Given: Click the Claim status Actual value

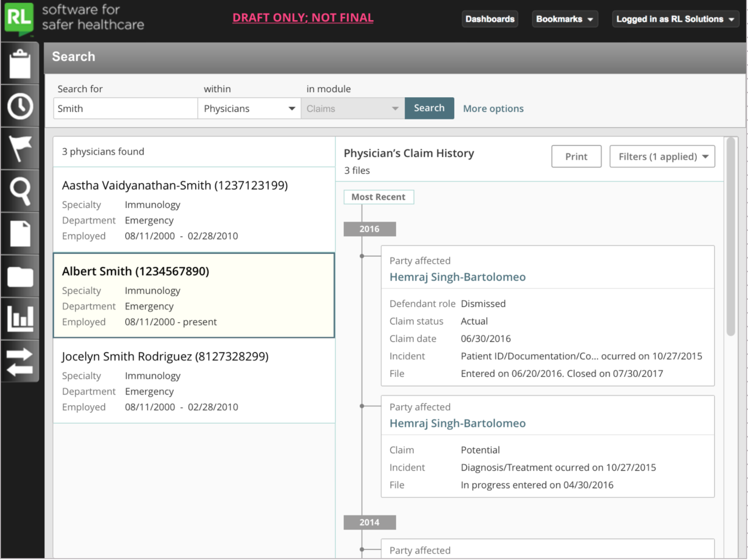Looking at the screenshot, I should point(474,321).
